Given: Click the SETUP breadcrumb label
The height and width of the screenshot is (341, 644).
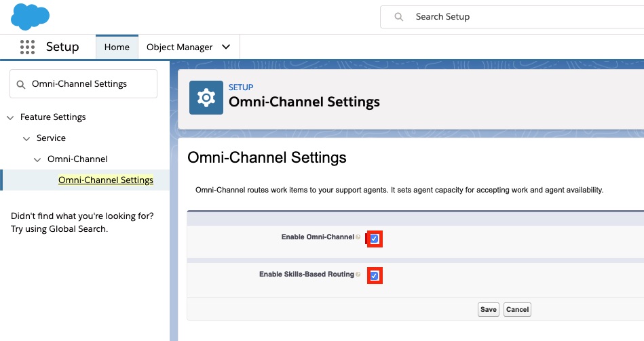Looking at the screenshot, I should pos(241,87).
